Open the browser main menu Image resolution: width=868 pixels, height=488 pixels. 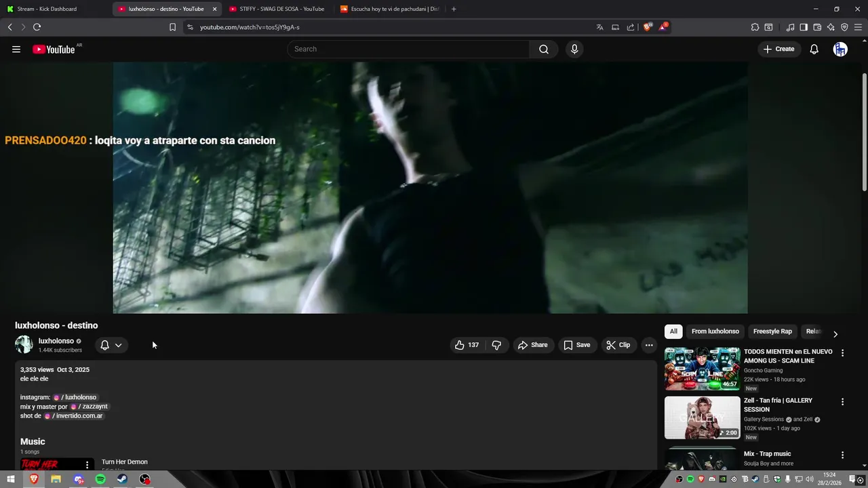[x=859, y=27]
